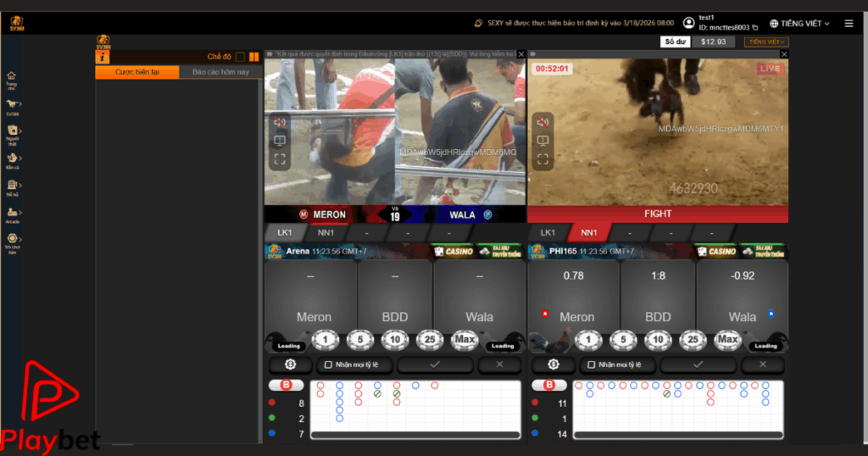Unmute sound on the left arena video
Viewport: 868px width, 456px height.
[x=279, y=122]
